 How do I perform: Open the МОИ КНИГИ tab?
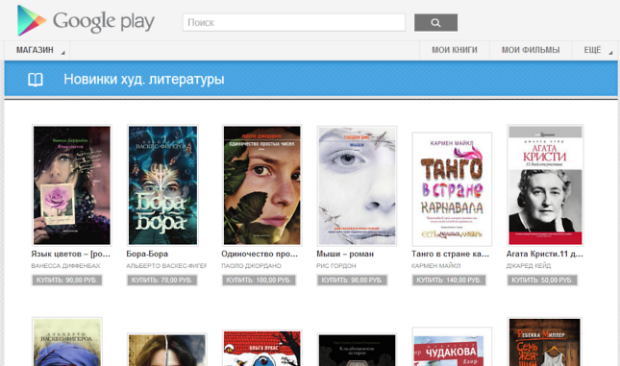tap(454, 50)
